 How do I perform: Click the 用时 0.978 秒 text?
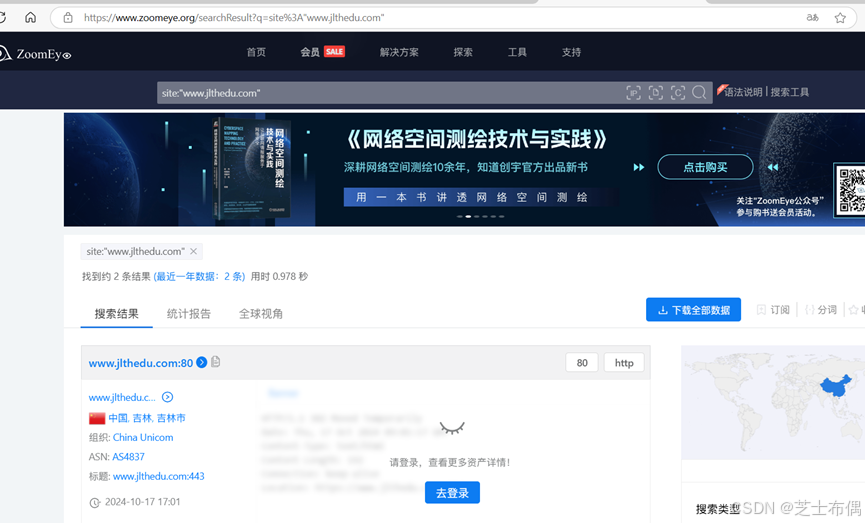pyautogui.click(x=279, y=276)
